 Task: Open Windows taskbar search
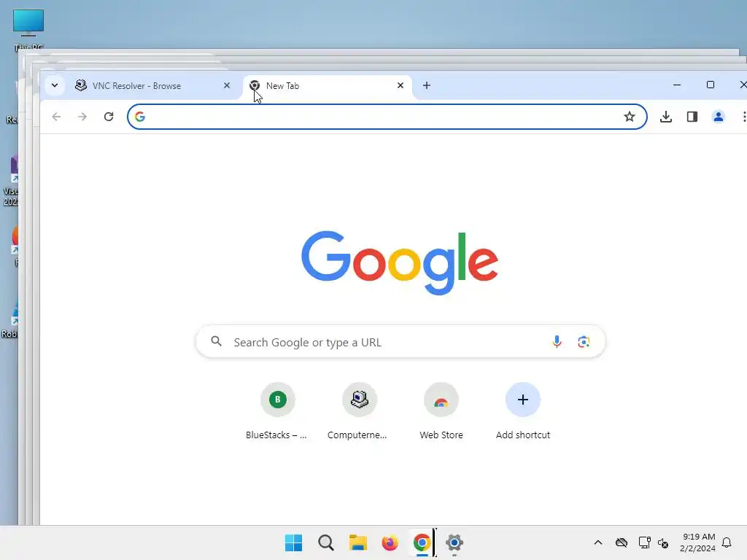326,542
